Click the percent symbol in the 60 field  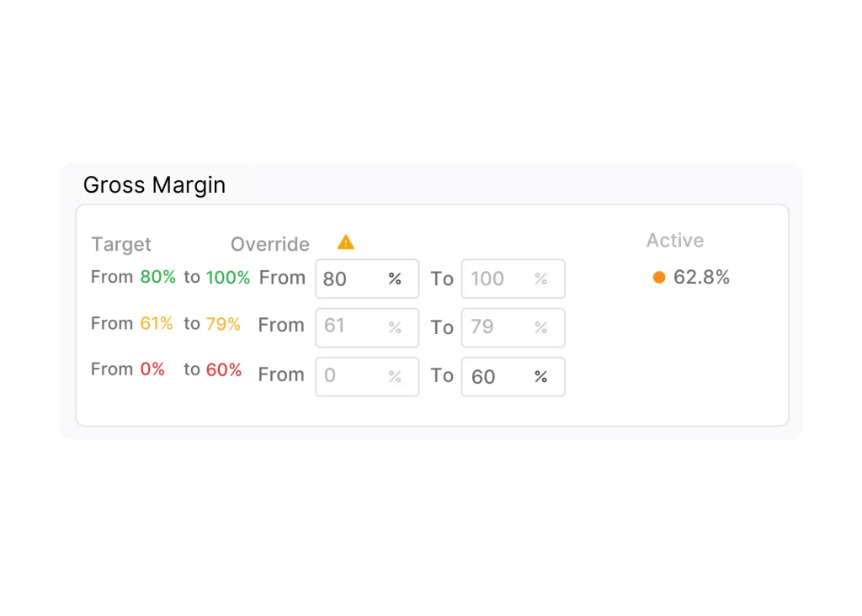point(540,377)
